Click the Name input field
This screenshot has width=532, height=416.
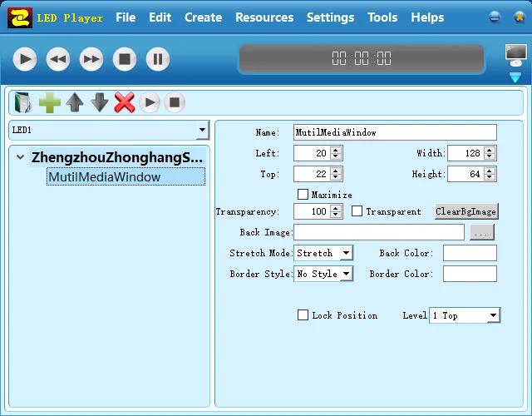point(395,132)
